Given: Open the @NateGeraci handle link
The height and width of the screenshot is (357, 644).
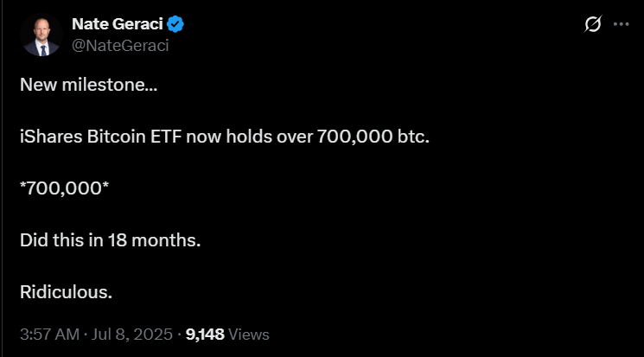Looking at the screenshot, I should (120, 46).
